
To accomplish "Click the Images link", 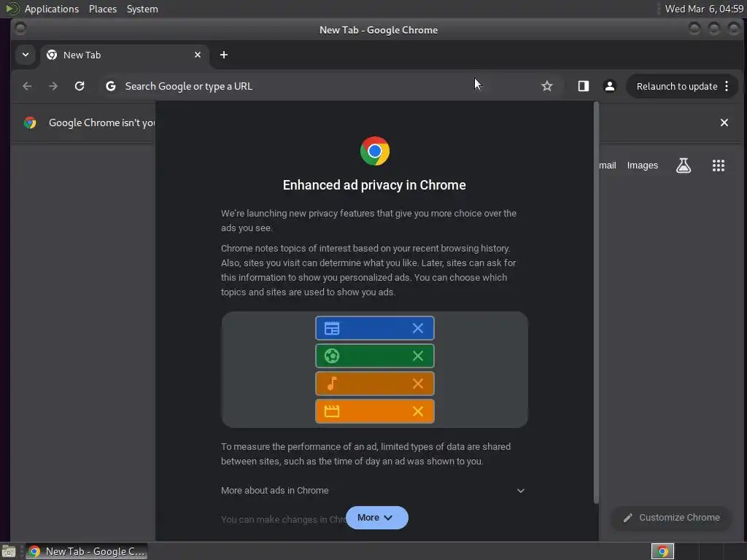I will [642, 166].
